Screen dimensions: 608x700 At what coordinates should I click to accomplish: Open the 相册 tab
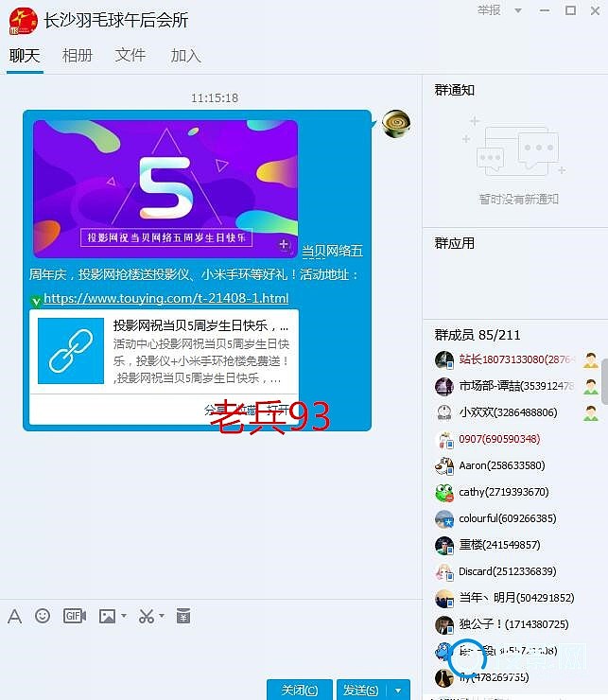pos(78,56)
